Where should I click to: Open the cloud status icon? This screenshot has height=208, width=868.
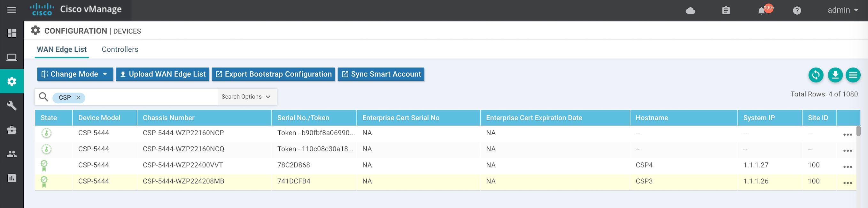coord(690,11)
